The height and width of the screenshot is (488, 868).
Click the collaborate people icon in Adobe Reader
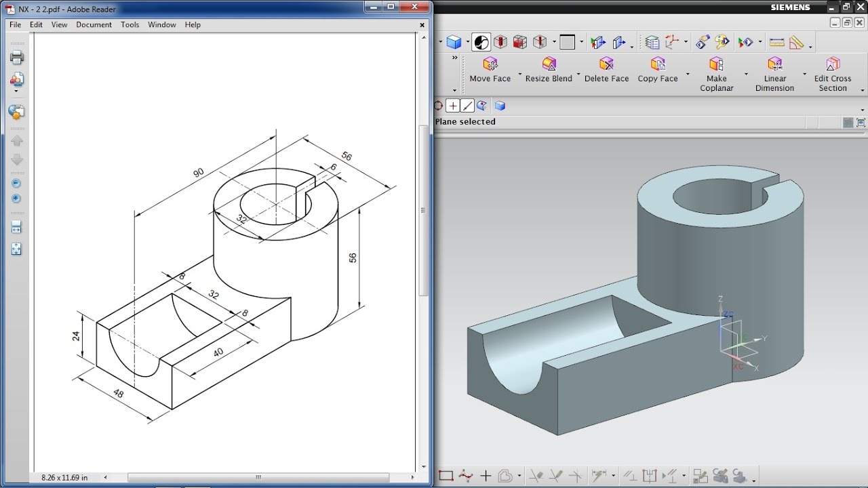point(17,79)
